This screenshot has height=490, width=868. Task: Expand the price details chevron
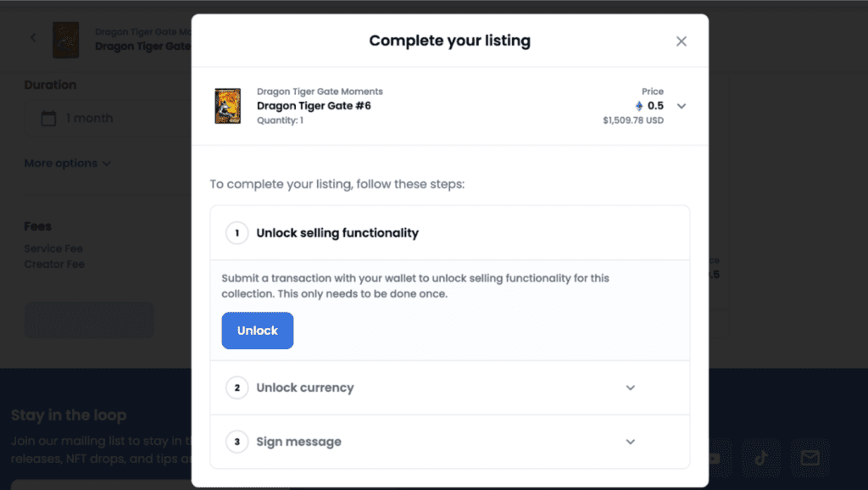coord(682,106)
